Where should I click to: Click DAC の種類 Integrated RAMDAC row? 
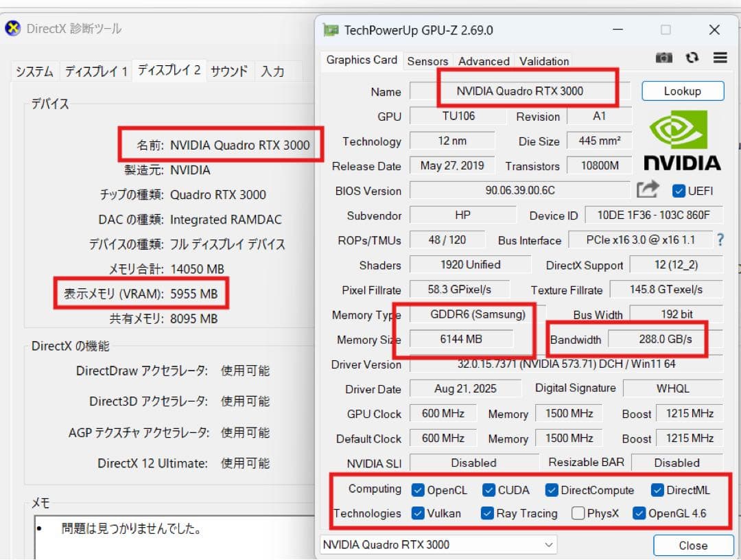[x=190, y=220]
